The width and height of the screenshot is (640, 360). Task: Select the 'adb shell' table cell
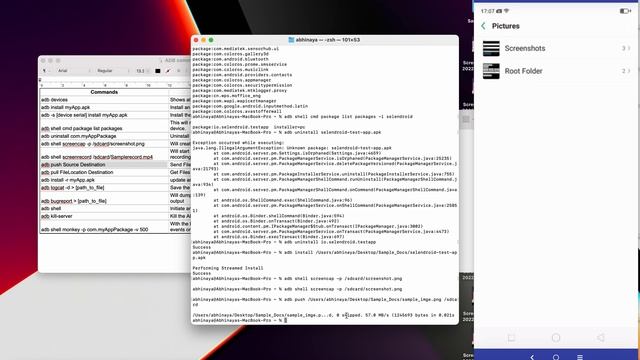point(104,209)
